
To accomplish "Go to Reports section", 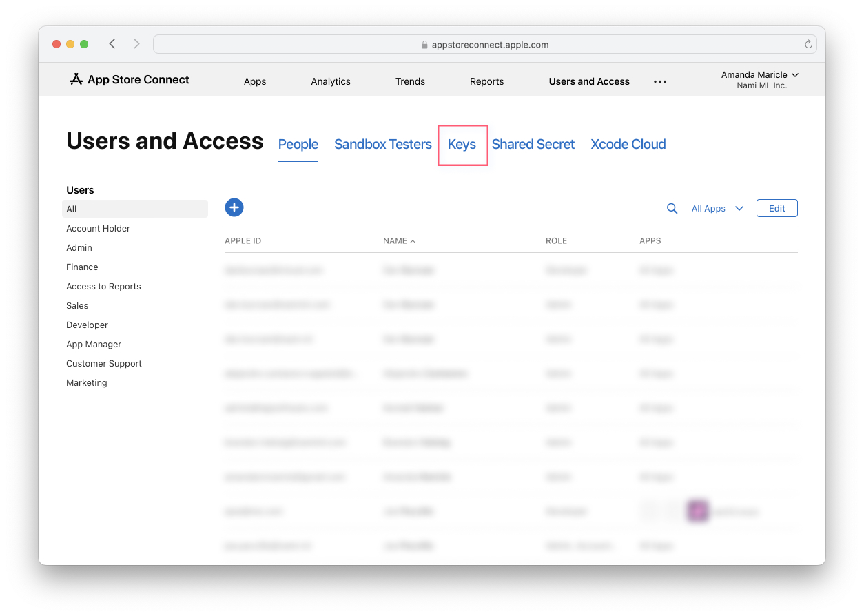I will (487, 81).
